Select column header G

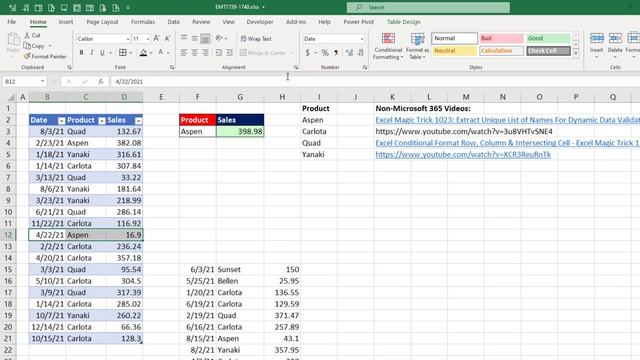click(x=240, y=97)
